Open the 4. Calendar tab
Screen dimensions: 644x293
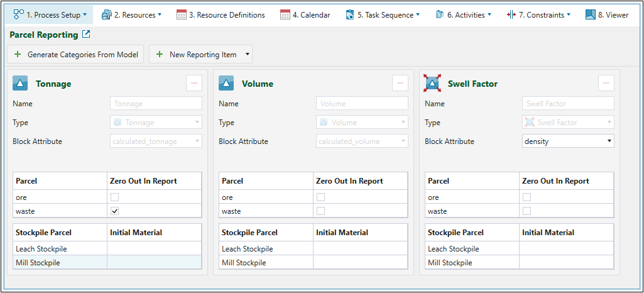(x=305, y=14)
